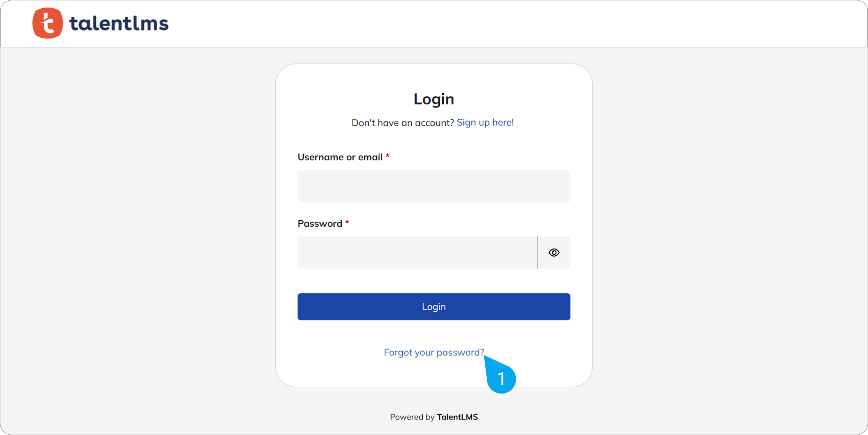The image size is (868, 435).
Task: Click the empty white header bar area
Action: tap(490, 23)
